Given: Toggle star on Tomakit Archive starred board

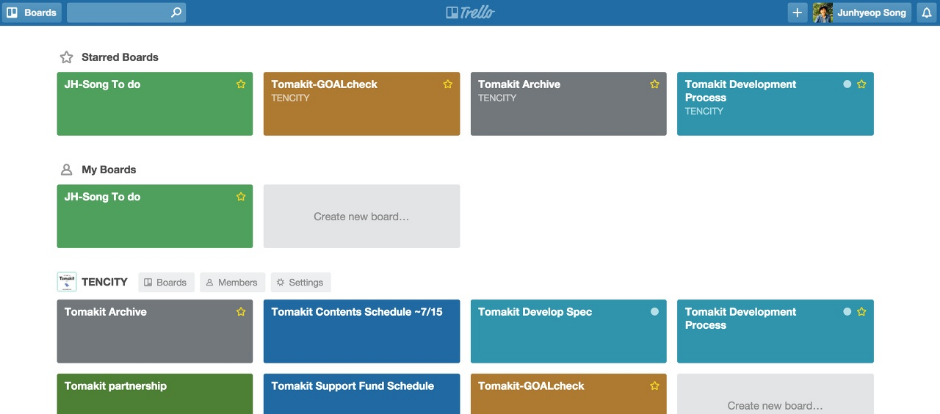Looking at the screenshot, I should [655, 84].
